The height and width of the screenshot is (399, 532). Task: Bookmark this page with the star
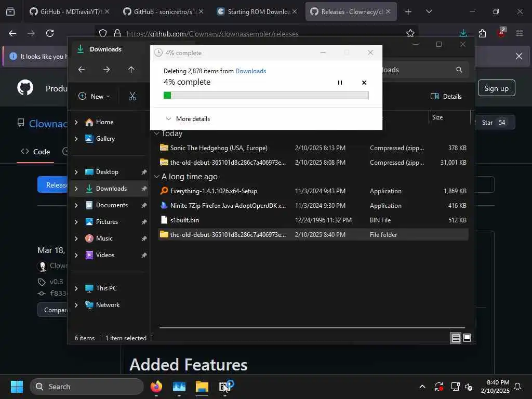(x=410, y=33)
